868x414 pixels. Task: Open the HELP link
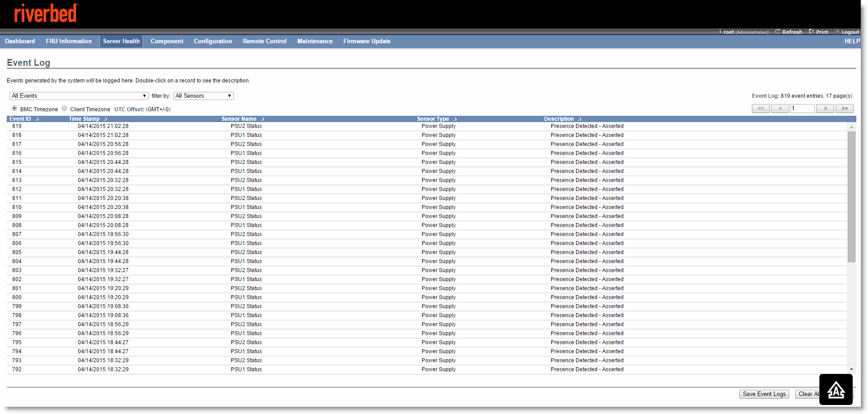(852, 41)
